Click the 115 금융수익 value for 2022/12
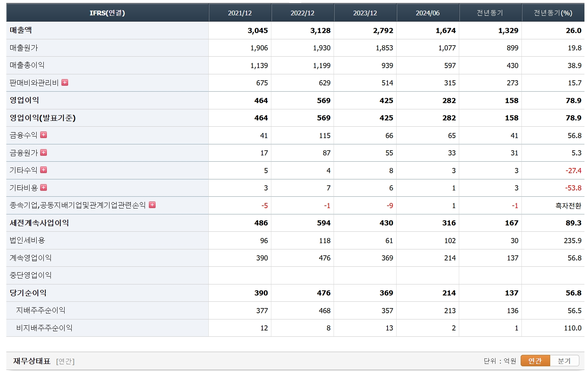The width and height of the screenshot is (588, 371). 325,136
